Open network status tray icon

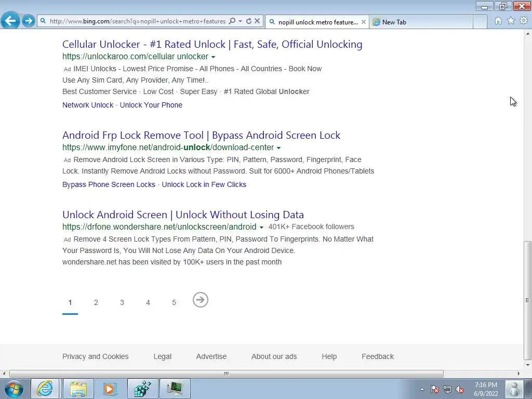tap(447, 390)
